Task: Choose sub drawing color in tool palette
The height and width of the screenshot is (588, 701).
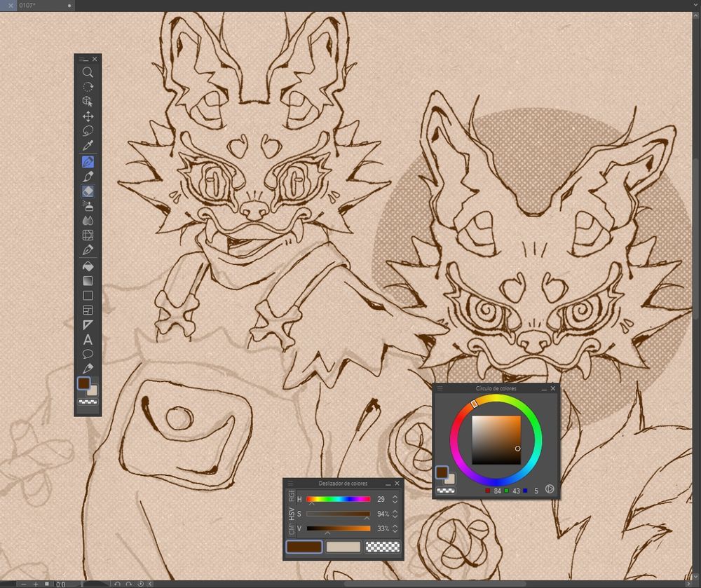Action: tap(93, 391)
